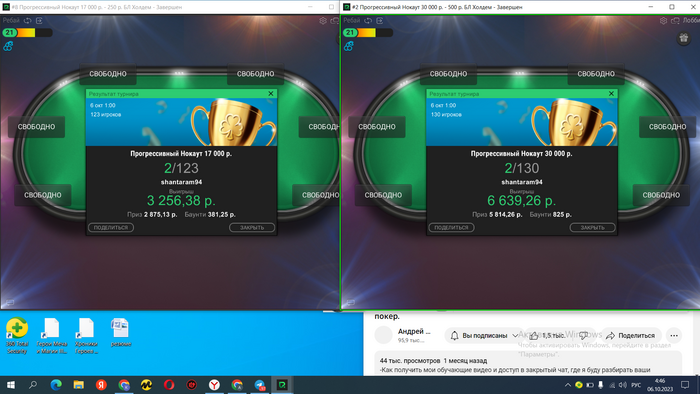Click the level 21 progress bar in the right window
700x394 pixels.
[x=368, y=33]
